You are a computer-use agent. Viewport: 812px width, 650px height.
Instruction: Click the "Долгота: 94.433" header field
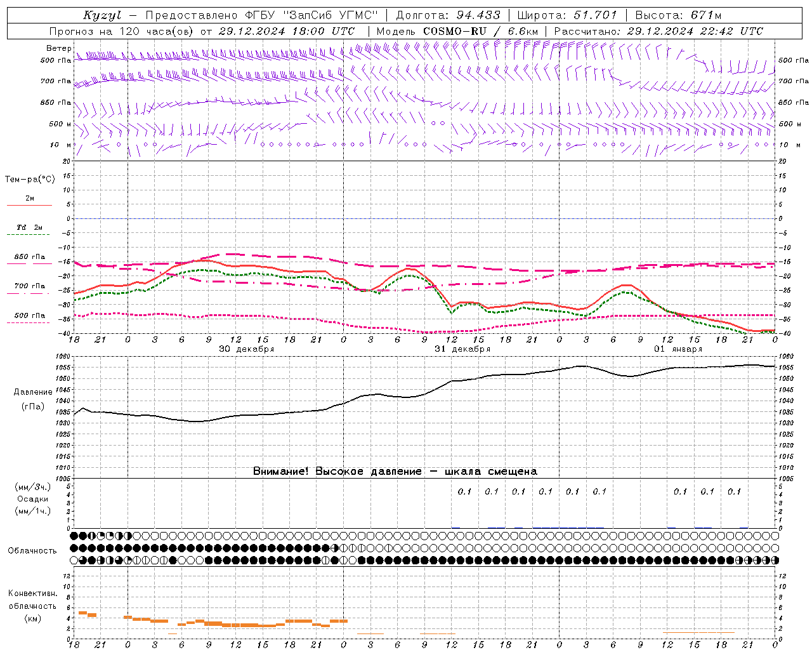(x=448, y=15)
